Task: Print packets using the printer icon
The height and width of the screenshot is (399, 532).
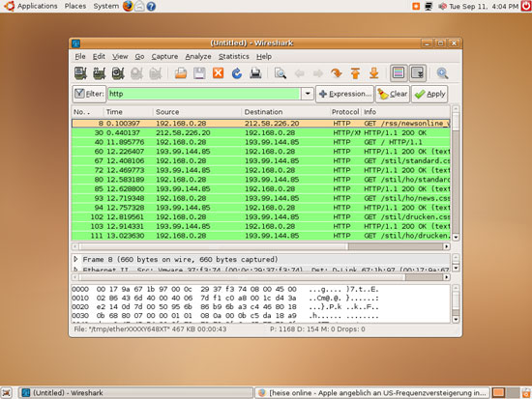Action: point(255,73)
